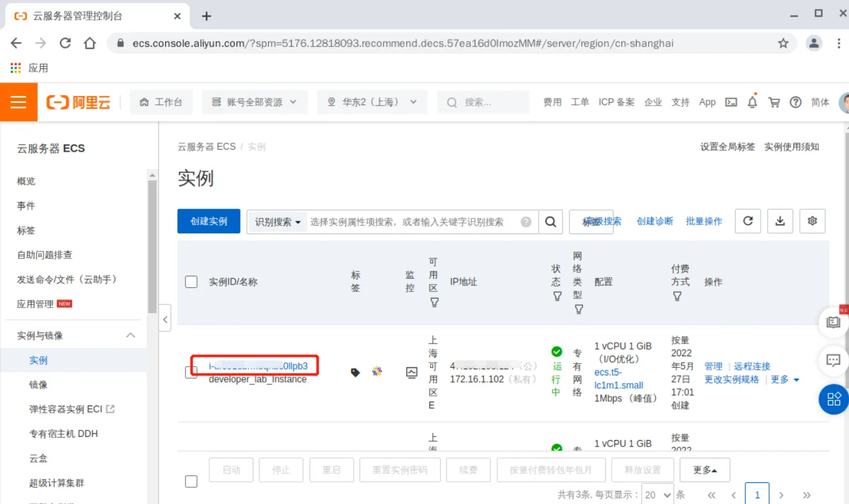
Task: Open the 付费方式 column filter
Action: [x=677, y=296]
